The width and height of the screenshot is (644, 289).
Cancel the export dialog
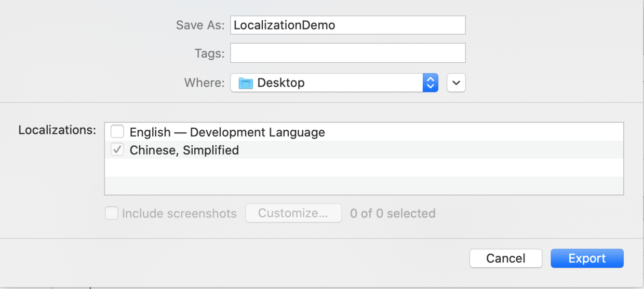505,258
